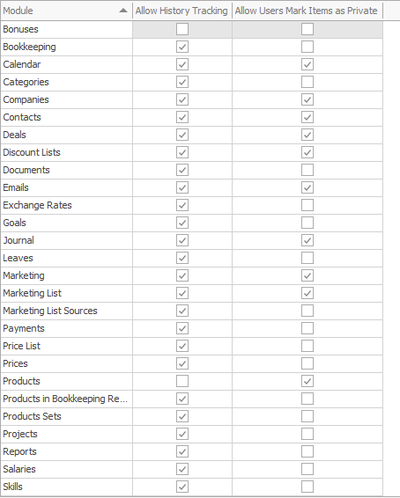Uncheck private items for Marketing List
Image resolution: width=400 pixels, height=498 pixels.
pos(307,293)
